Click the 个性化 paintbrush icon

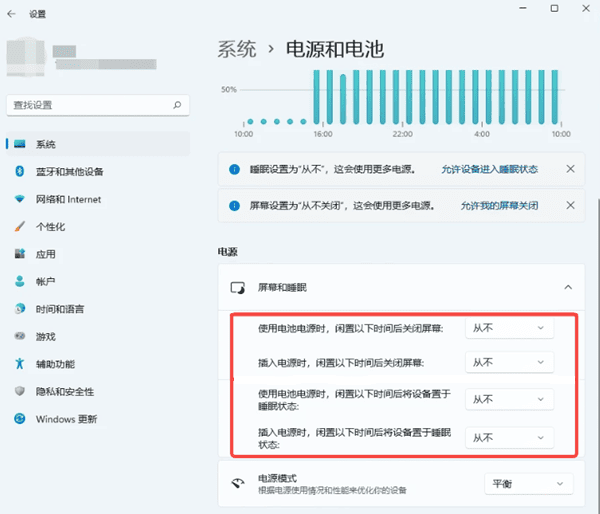click(20, 226)
